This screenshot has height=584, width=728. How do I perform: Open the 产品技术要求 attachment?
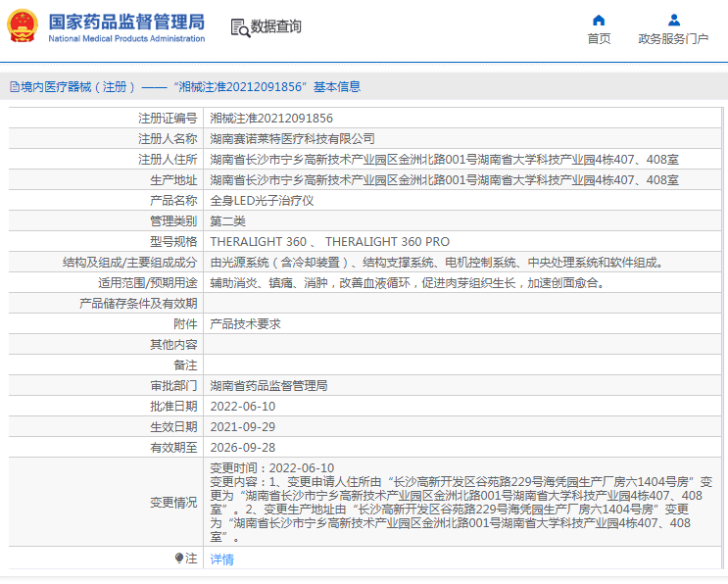tap(245, 324)
